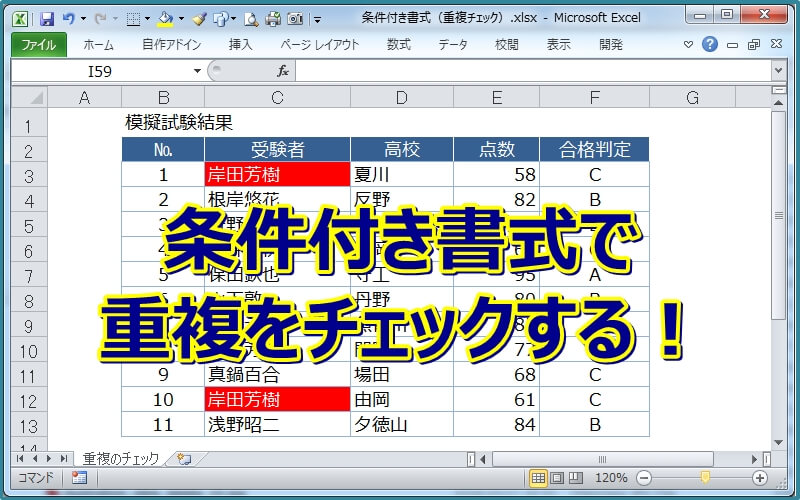Click the Redo arrow icon
The height and width of the screenshot is (500, 800).
pos(101,19)
